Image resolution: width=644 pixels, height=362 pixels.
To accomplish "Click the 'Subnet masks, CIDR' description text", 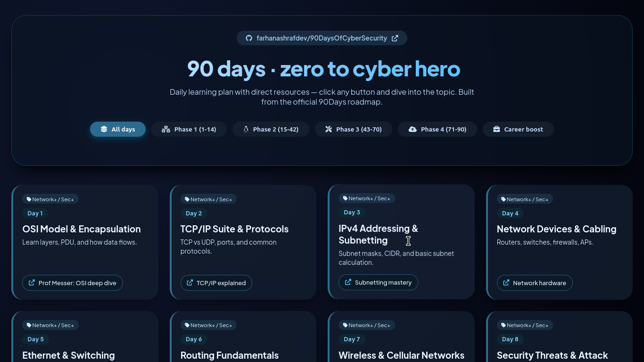I will (x=396, y=258).
